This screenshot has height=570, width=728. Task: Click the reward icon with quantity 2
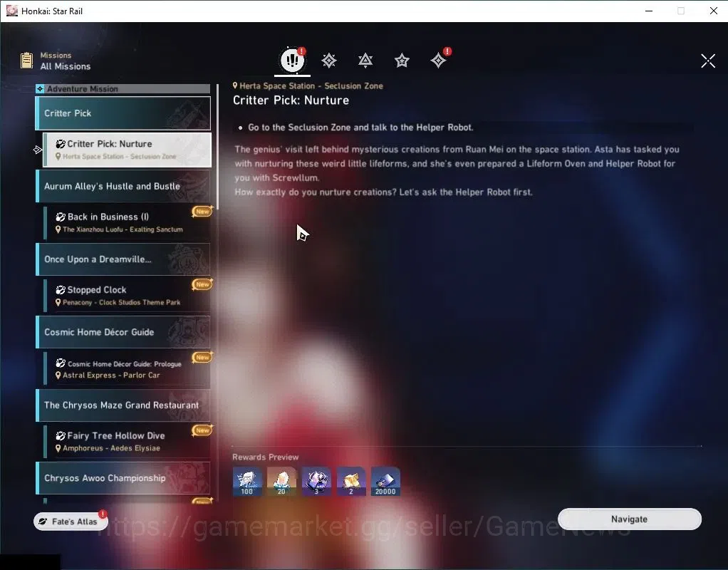[350, 481]
